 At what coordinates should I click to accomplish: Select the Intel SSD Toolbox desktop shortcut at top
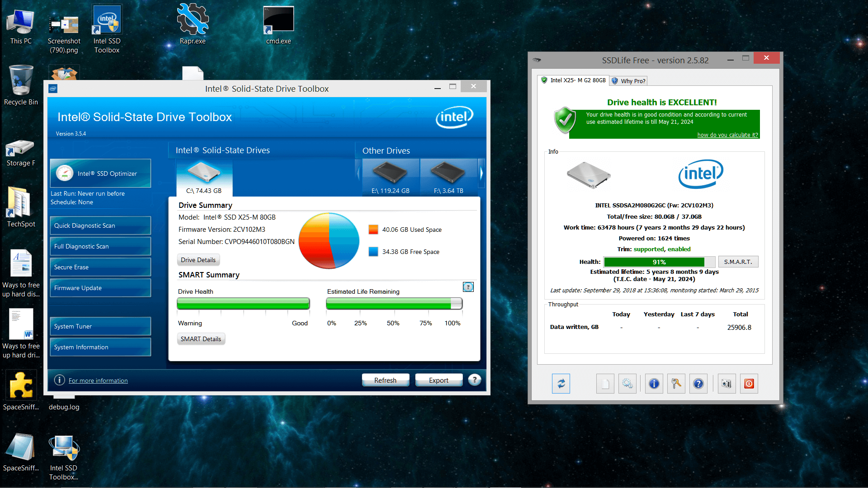[x=107, y=29]
